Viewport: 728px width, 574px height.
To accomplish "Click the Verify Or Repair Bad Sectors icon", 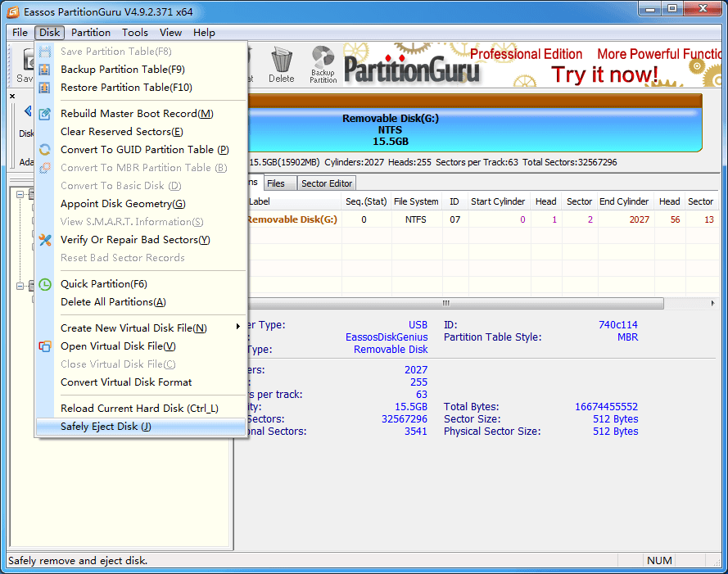I will click(x=44, y=240).
